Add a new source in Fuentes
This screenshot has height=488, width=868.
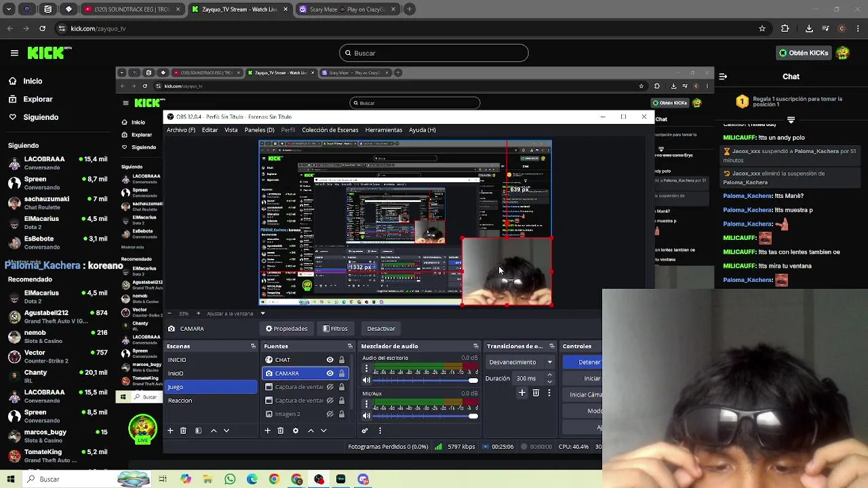tap(267, 430)
